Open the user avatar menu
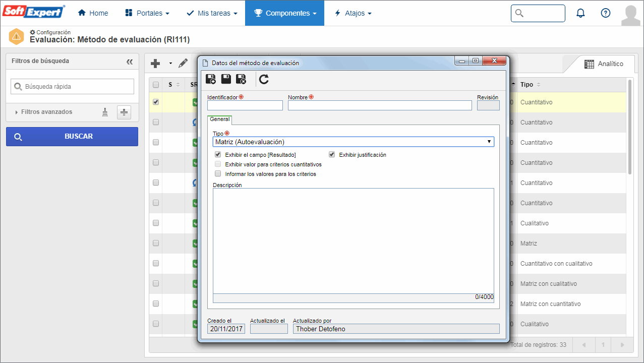 pos(630,15)
